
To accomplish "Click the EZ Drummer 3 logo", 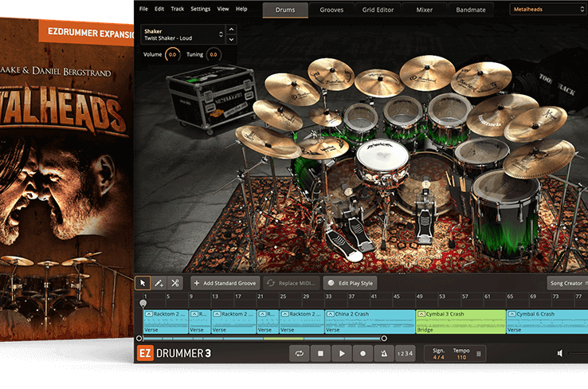I will pos(174,353).
